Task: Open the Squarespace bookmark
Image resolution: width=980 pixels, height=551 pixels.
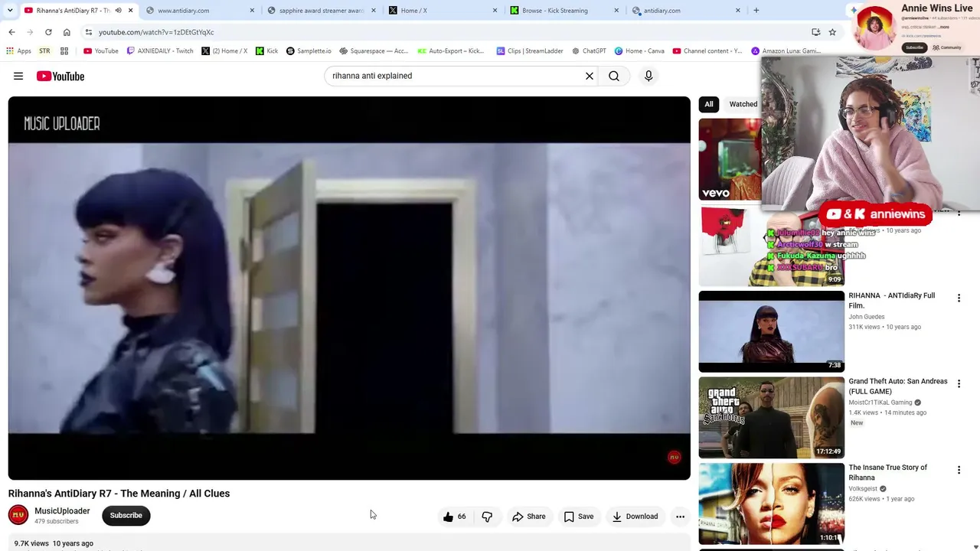Action: pos(374,51)
